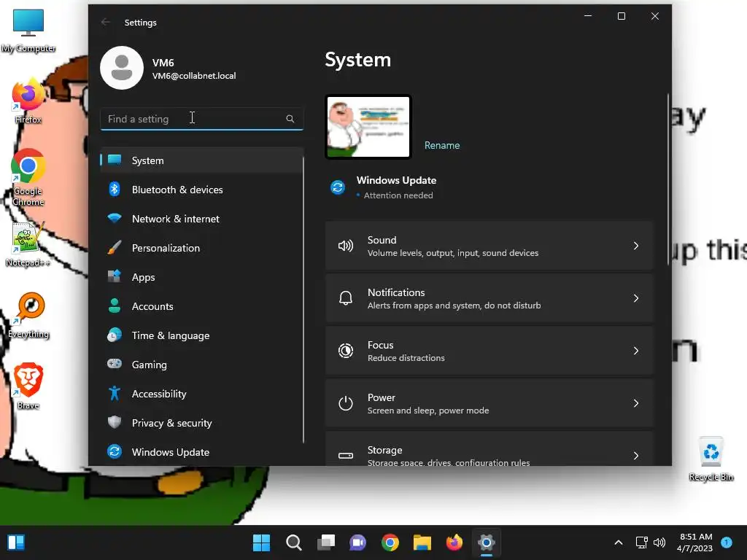Rename this PC link
The height and width of the screenshot is (560, 747).
pos(442,145)
